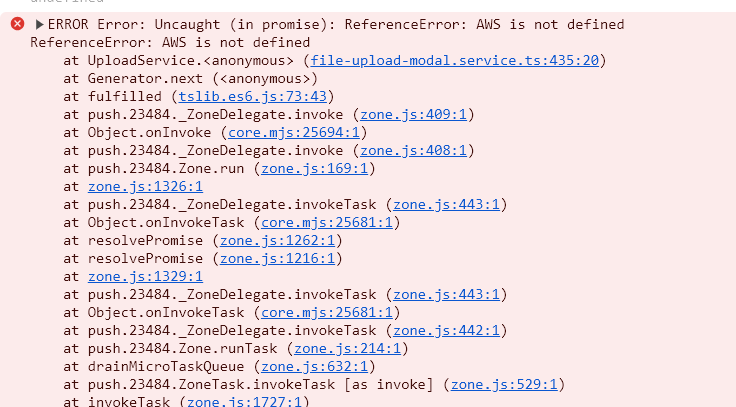Screen dimensions: 736x407
Task: Open the first zone.js:443:1 link
Action: pos(447,205)
